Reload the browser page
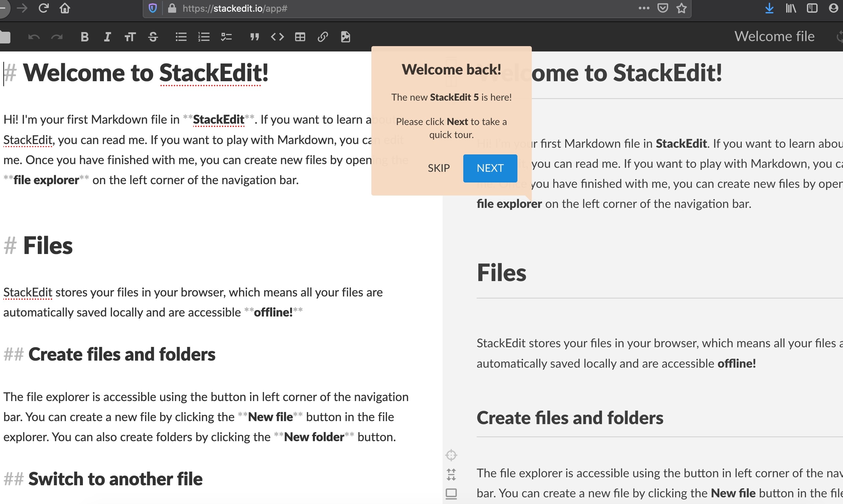The width and height of the screenshot is (843, 504). tap(43, 8)
